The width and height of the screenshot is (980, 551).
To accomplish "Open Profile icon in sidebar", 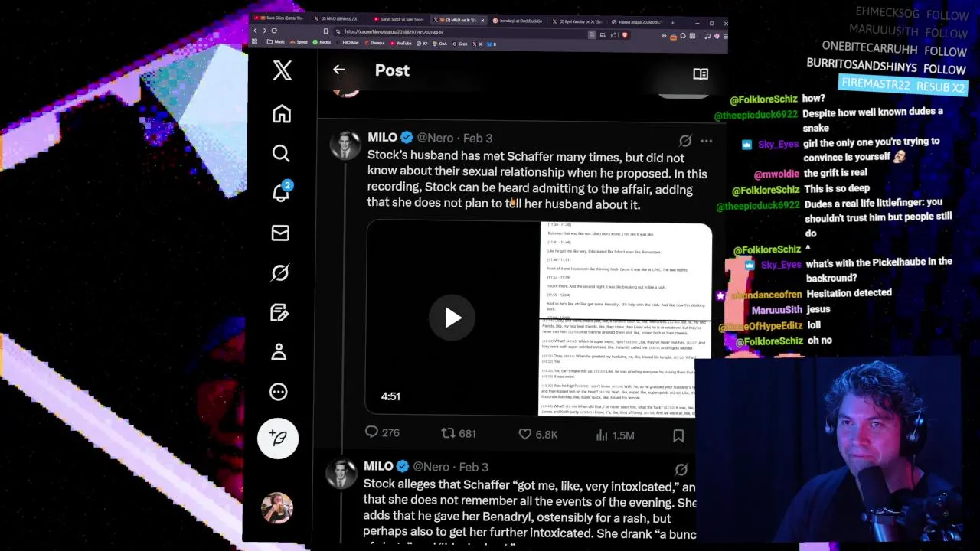I will click(279, 352).
